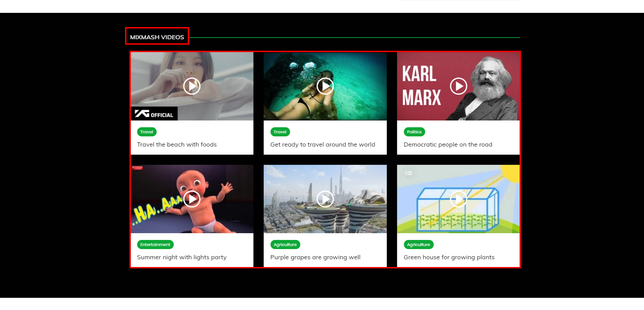This screenshot has height=310, width=644.
Task: Click the Agriculture tag above Green house
Action: point(419,245)
